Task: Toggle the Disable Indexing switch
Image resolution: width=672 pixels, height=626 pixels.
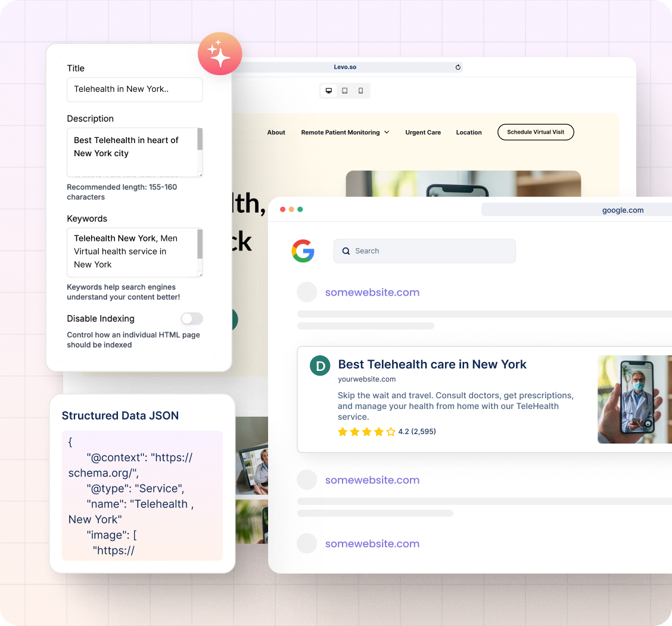Action: coord(192,318)
